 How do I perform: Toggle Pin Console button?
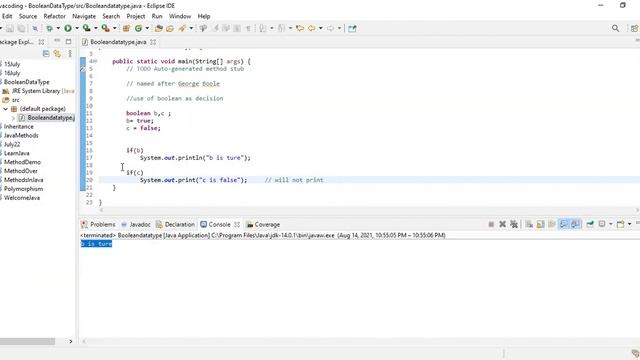click(x=590, y=224)
